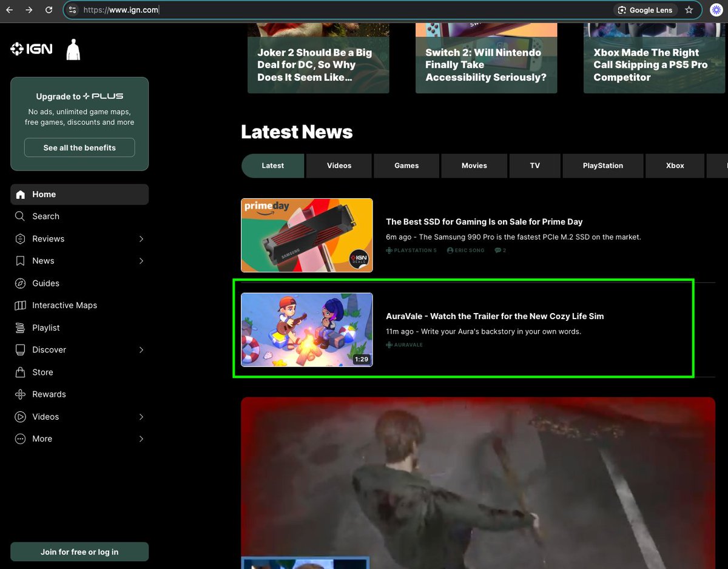Go forward with browser forward arrow

pos(29,10)
